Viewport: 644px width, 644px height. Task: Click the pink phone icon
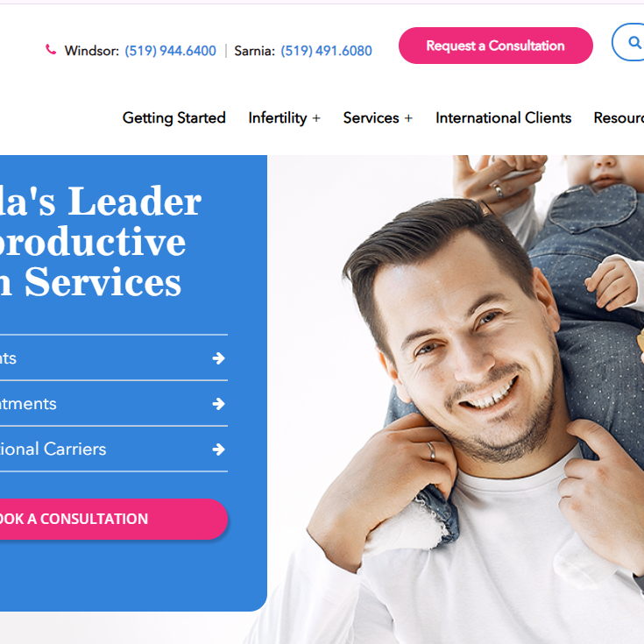[x=51, y=49]
